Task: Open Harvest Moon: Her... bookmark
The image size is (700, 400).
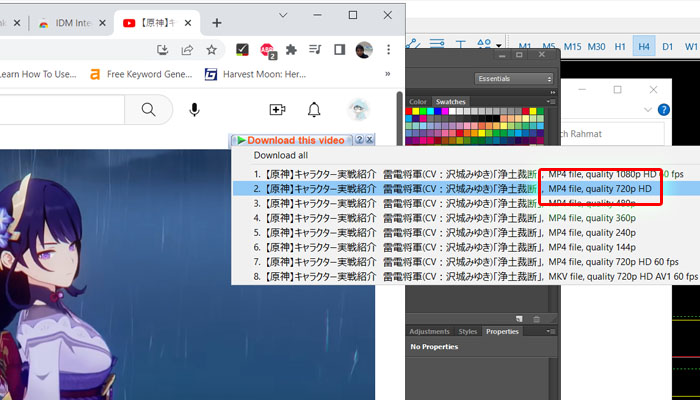Action: 255,74
